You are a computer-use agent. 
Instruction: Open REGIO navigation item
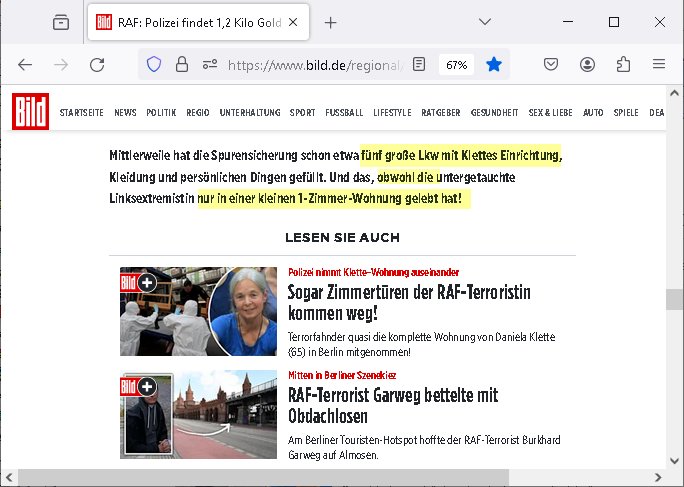click(x=198, y=113)
